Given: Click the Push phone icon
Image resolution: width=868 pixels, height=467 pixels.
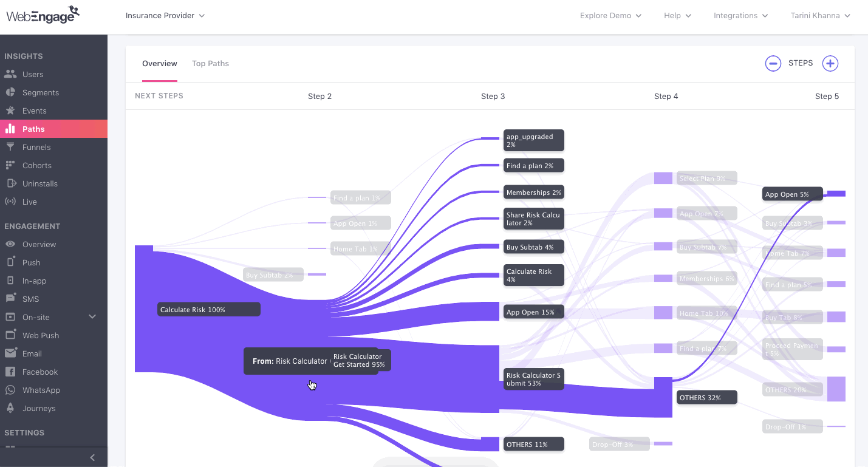Looking at the screenshot, I should pyautogui.click(x=10, y=262).
